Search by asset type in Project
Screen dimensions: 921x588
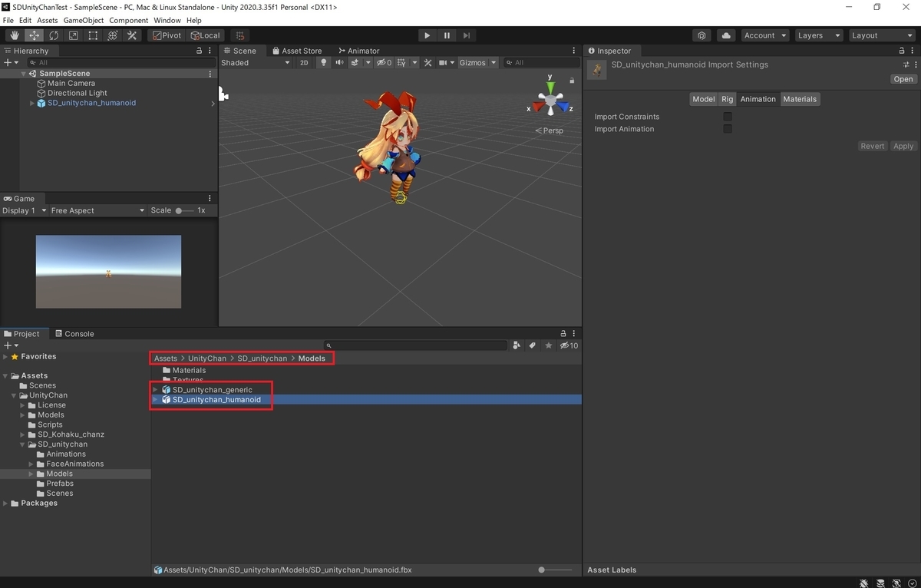coord(517,345)
